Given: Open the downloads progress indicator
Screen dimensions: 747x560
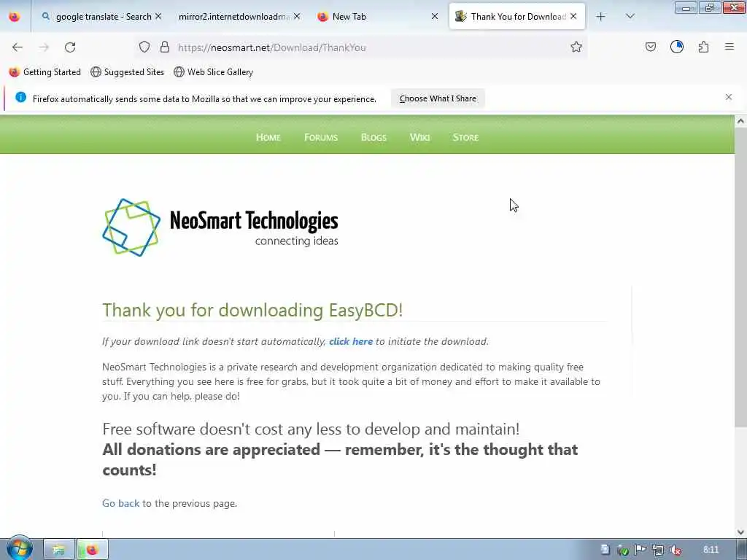Looking at the screenshot, I should (676, 47).
